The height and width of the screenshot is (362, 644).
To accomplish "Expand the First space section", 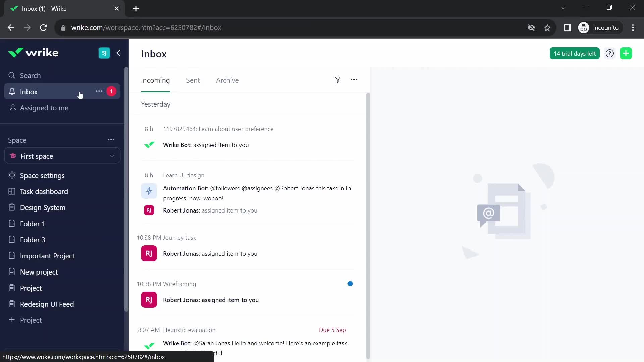I will [112, 156].
